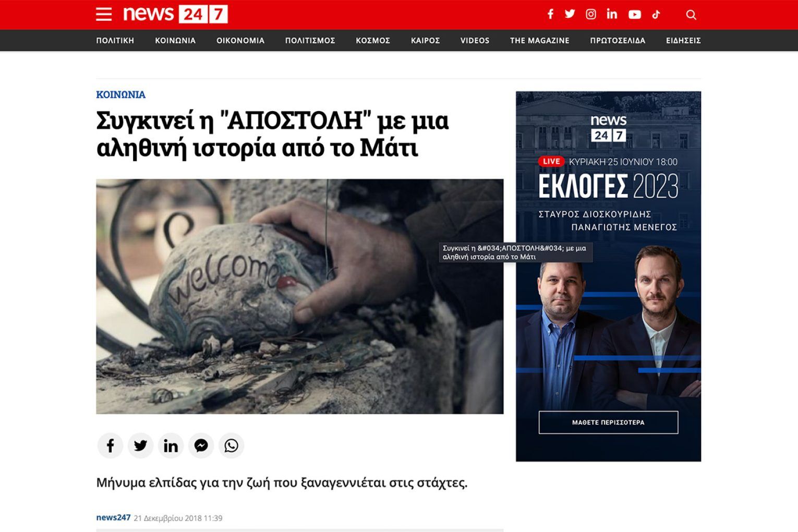Share article via Messenger icon
The height and width of the screenshot is (532, 798).
click(201, 445)
